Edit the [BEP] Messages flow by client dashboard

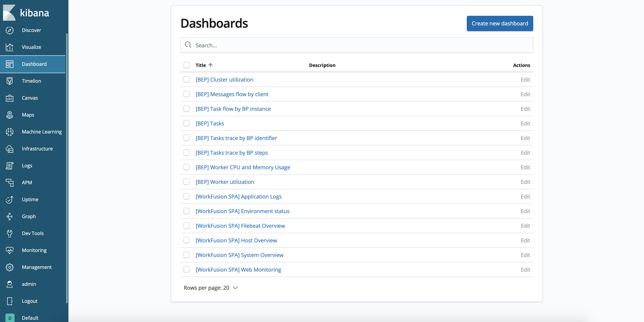525,94
